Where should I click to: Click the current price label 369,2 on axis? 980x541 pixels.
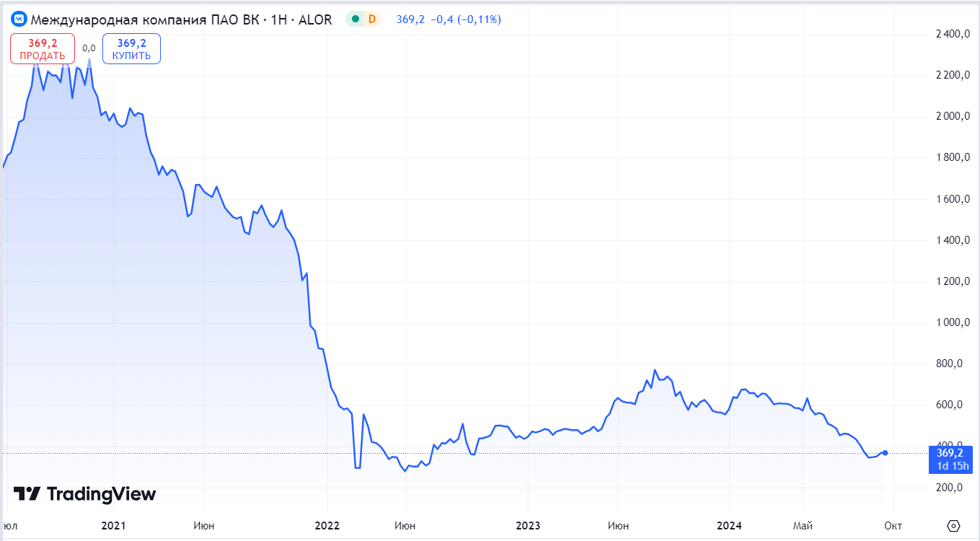click(x=950, y=453)
